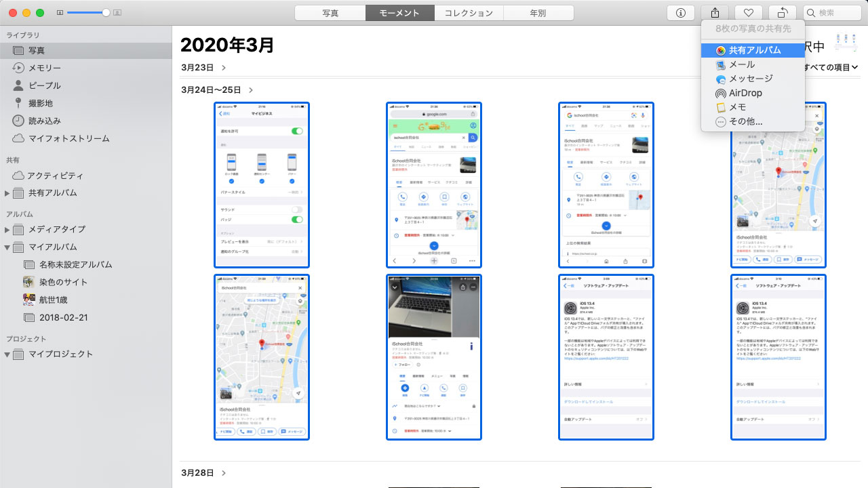Open Memories in the sidebar
868x488 pixels.
click(45, 68)
